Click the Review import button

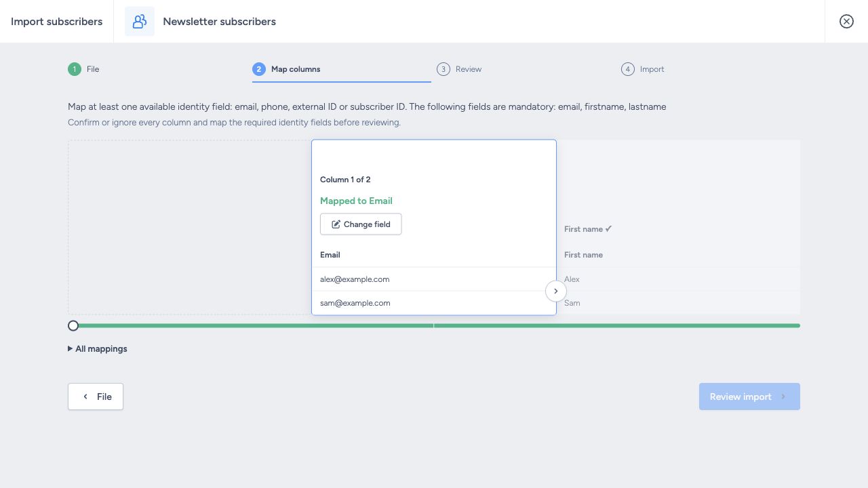pos(749,396)
